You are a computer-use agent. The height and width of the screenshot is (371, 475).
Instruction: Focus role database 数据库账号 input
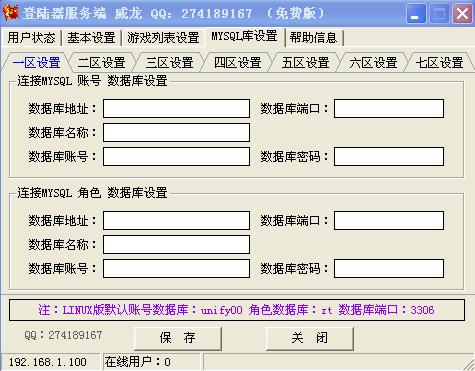pyautogui.click(x=176, y=268)
